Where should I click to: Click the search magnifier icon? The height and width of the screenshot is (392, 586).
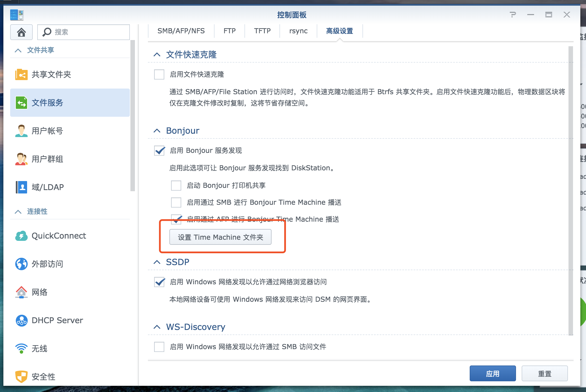pyautogui.click(x=47, y=32)
